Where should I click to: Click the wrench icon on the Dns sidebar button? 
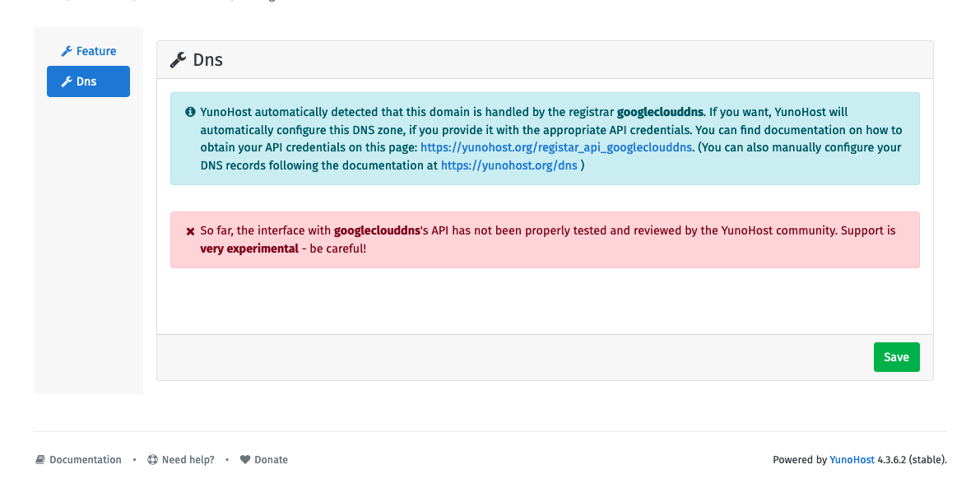click(x=67, y=81)
